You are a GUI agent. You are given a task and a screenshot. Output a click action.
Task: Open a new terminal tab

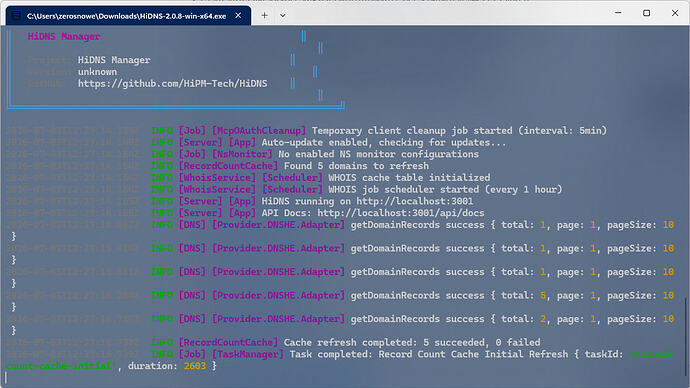click(264, 15)
